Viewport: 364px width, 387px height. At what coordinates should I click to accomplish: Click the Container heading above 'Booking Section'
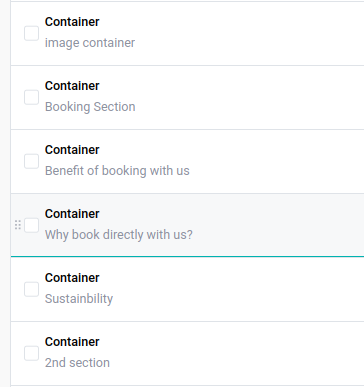coord(72,86)
